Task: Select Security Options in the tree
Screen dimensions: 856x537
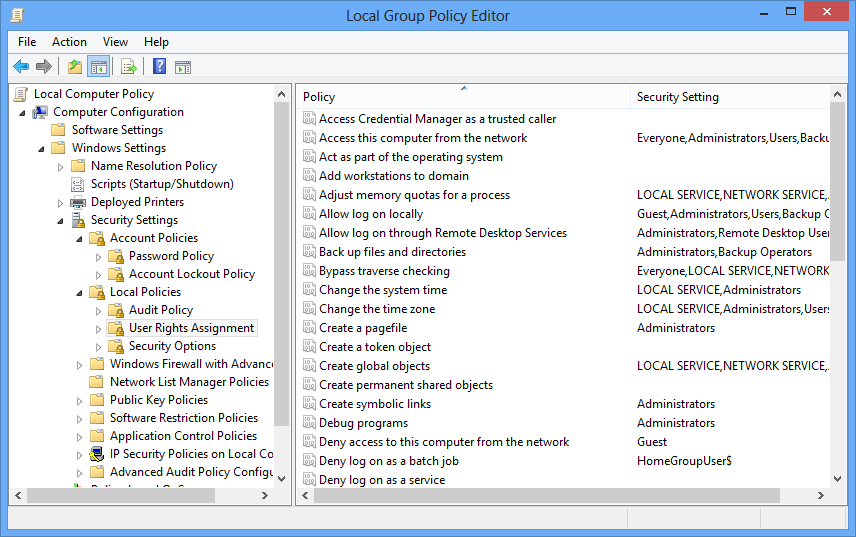Action: (x=172, y=346)
